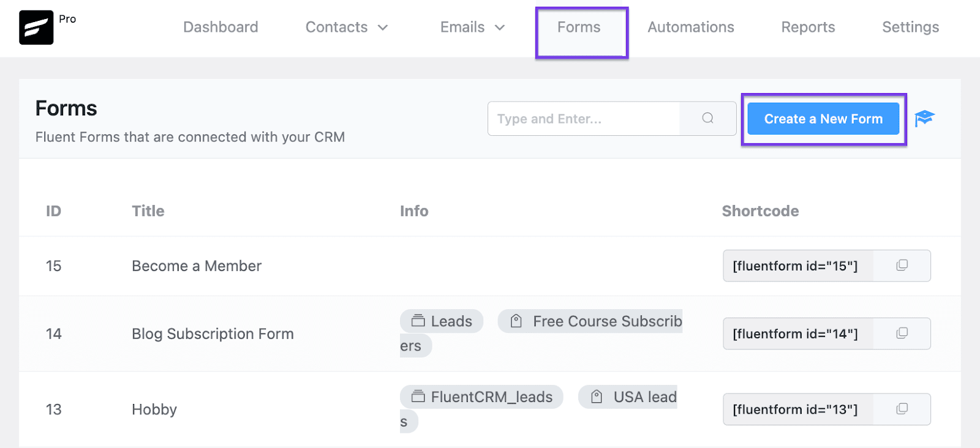Screen dimensions: 980x448
Task: Click the Leads list tag
Action: coord(442,321)
